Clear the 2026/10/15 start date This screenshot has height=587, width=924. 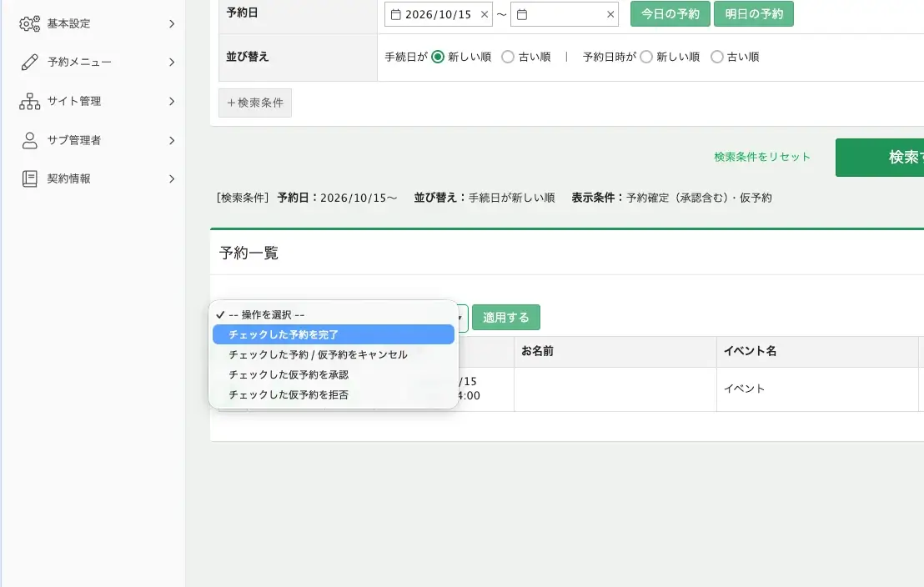(485, 15)
